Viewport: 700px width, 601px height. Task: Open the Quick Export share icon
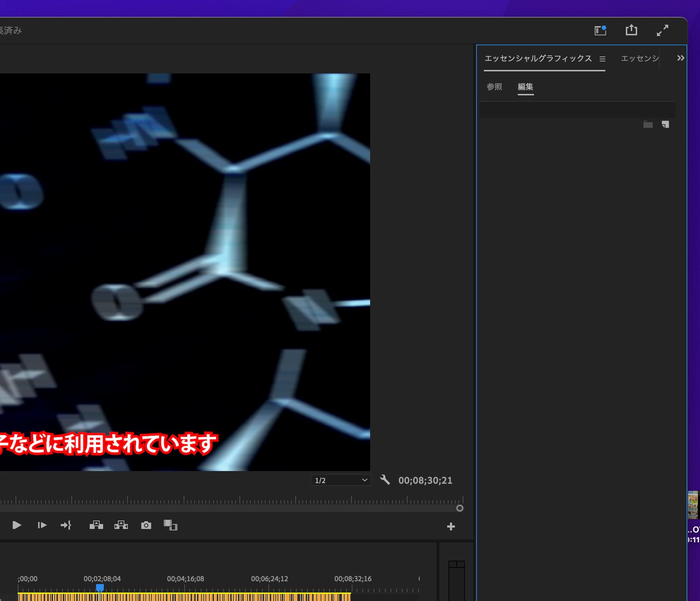tap(631, 30)
